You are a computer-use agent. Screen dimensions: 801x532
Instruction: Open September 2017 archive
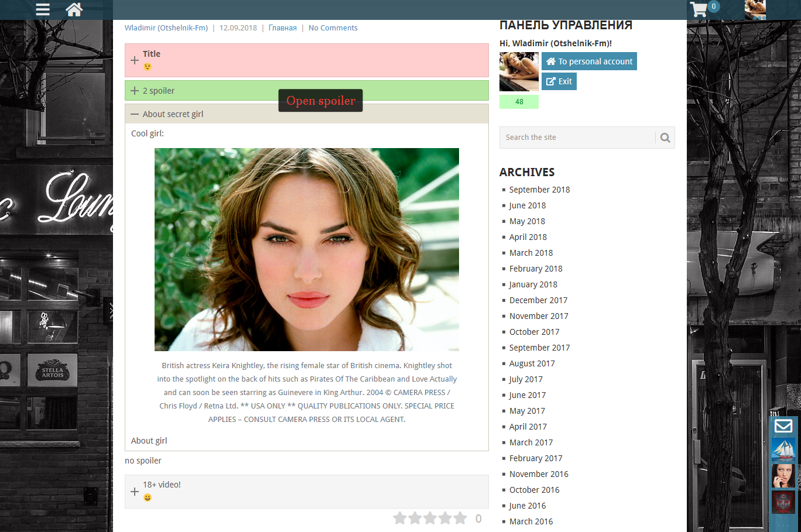[x=539, y=348]
